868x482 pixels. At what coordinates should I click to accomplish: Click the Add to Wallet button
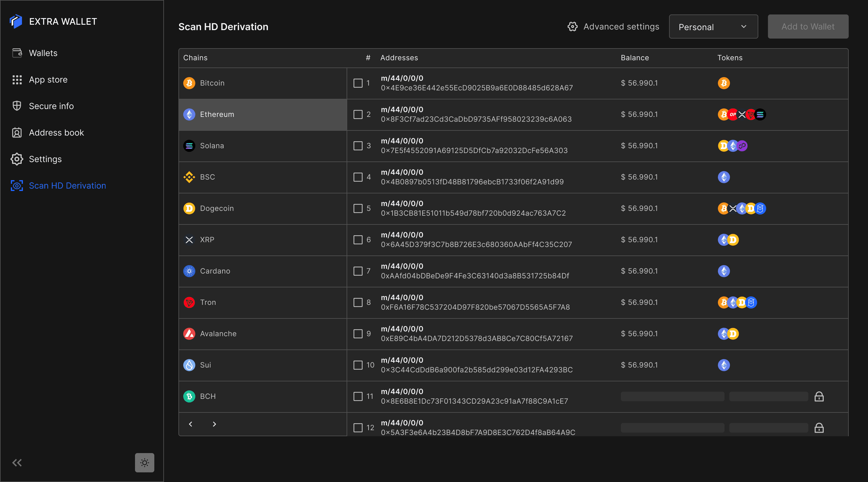(x=808, y=27)
